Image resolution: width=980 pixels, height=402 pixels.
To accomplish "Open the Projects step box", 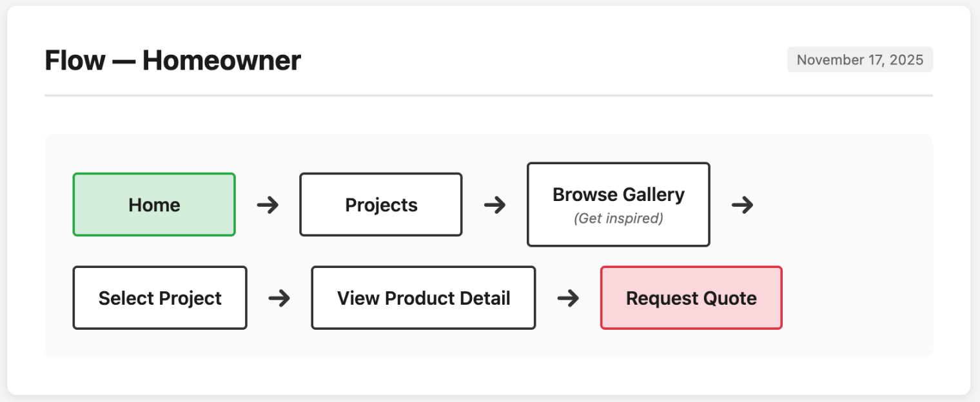I will click(381, 205).
